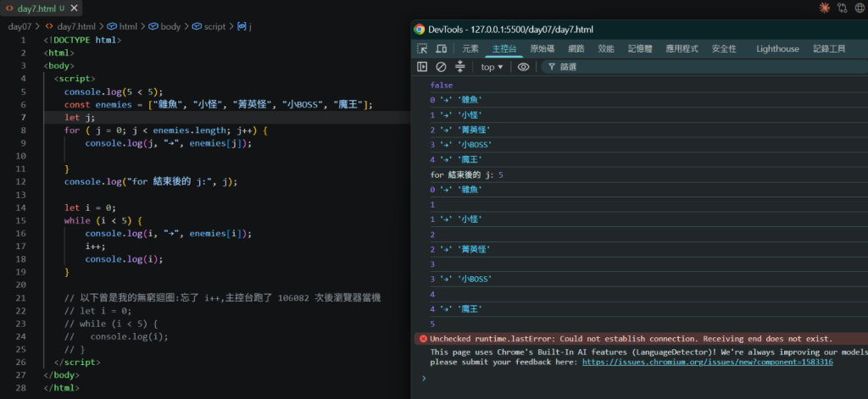Click the orange Claude spark icon in editor
This screenshot has height=399, width=868.
pyautogui.click(x=824, y=8)
